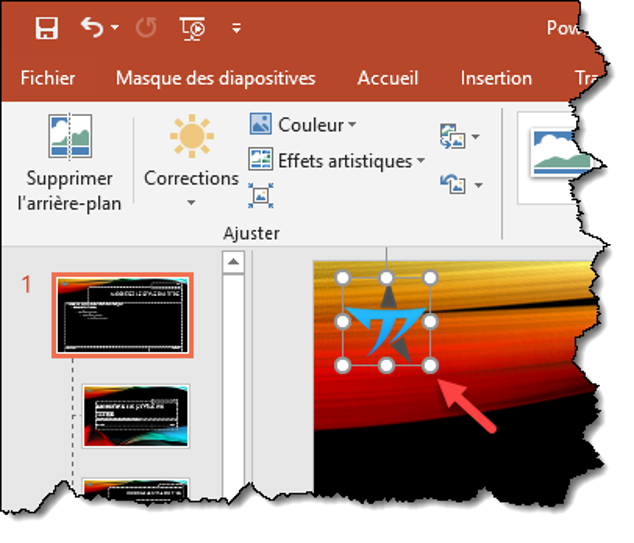Click the Save icon in quick access toolbar
The image size is (634, 543).
point(46,28)
